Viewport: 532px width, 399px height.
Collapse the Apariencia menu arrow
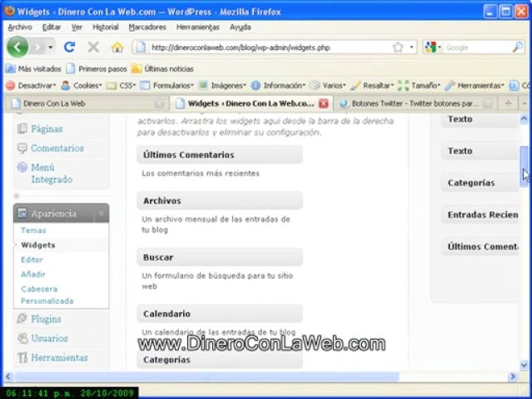coord(101,213)
